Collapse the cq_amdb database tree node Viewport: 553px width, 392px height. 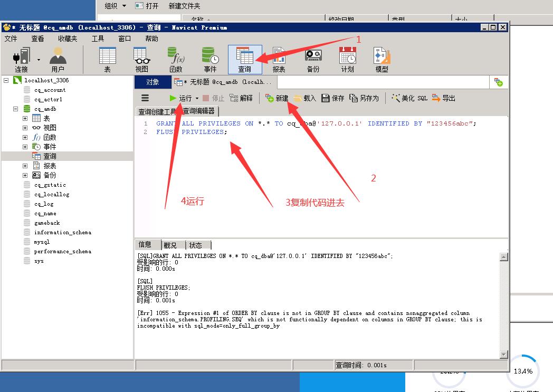[16, 109]
